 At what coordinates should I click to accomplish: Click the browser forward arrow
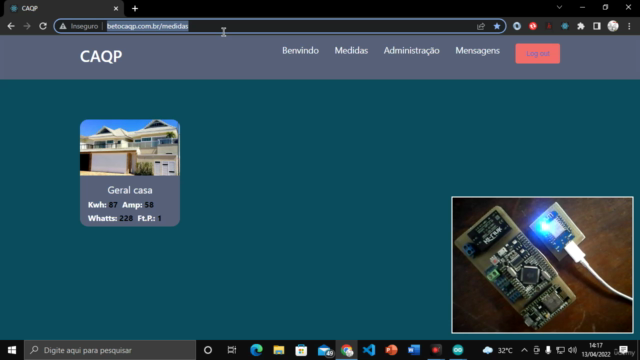[27, 26]
